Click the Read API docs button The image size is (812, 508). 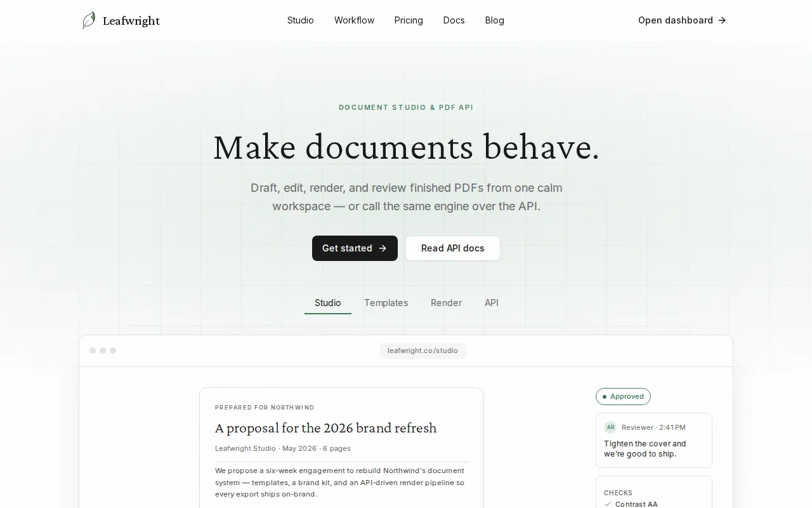pos(453,248)
